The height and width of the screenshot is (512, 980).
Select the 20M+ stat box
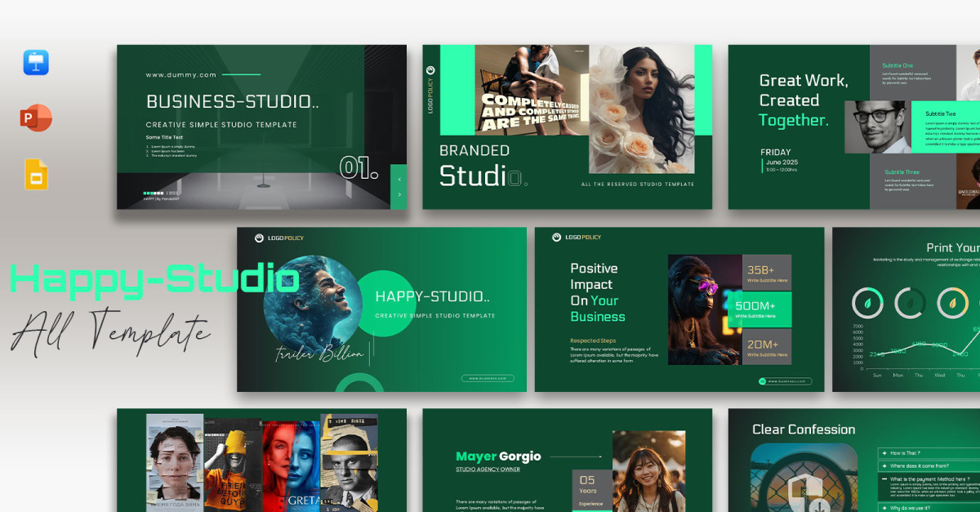[766, 346]
